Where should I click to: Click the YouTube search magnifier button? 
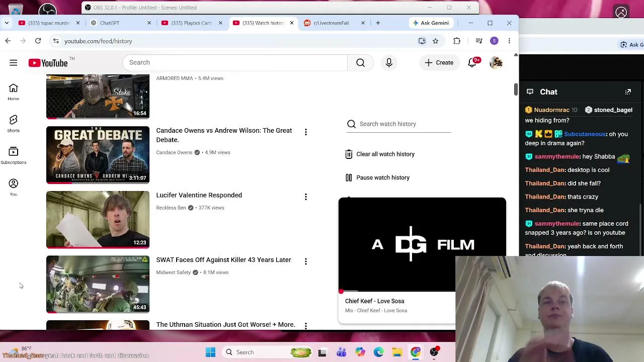(x=361, y=63)
